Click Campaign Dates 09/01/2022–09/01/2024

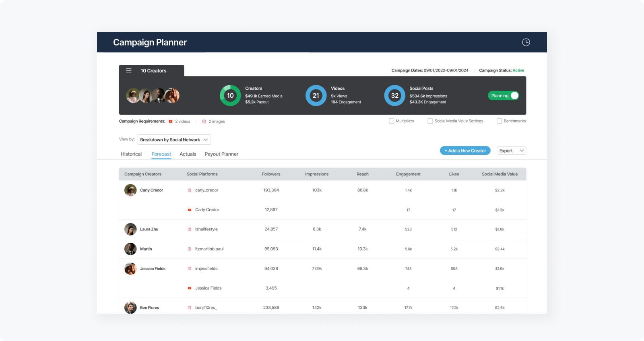430,70
